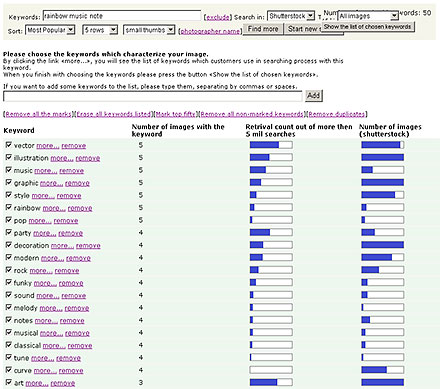Click the vector retrieval count bar
The image size is (440, 389).
pos(271,145)
